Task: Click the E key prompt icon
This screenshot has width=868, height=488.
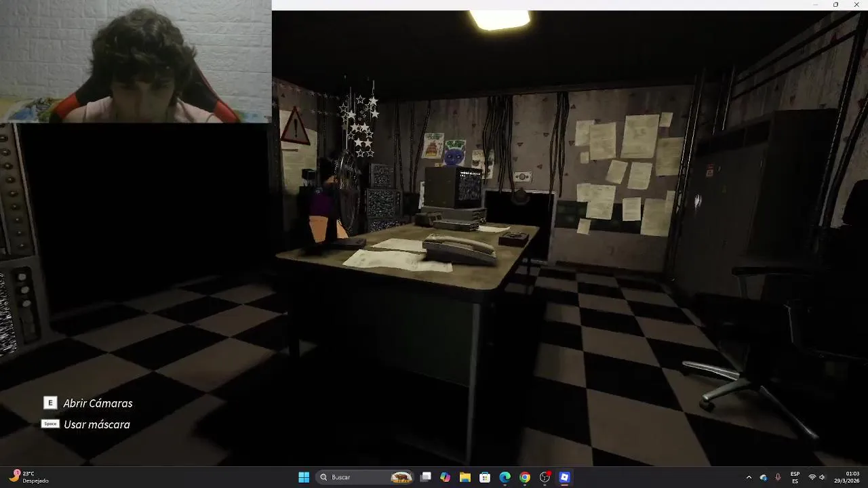Action: (x=50, y=403)
